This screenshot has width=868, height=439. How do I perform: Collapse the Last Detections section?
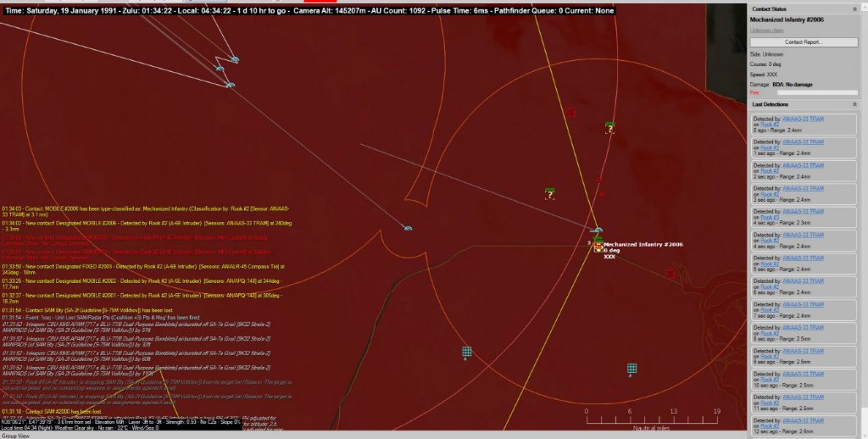tap(854, 104)
